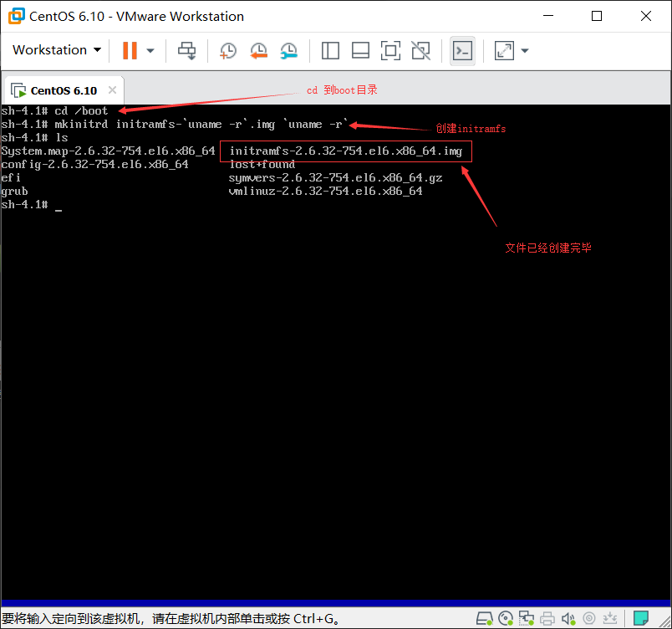Viewport: 672px width, 629px height.
Task: Toggle the thumbnail bar view
Action: [360, 50]
